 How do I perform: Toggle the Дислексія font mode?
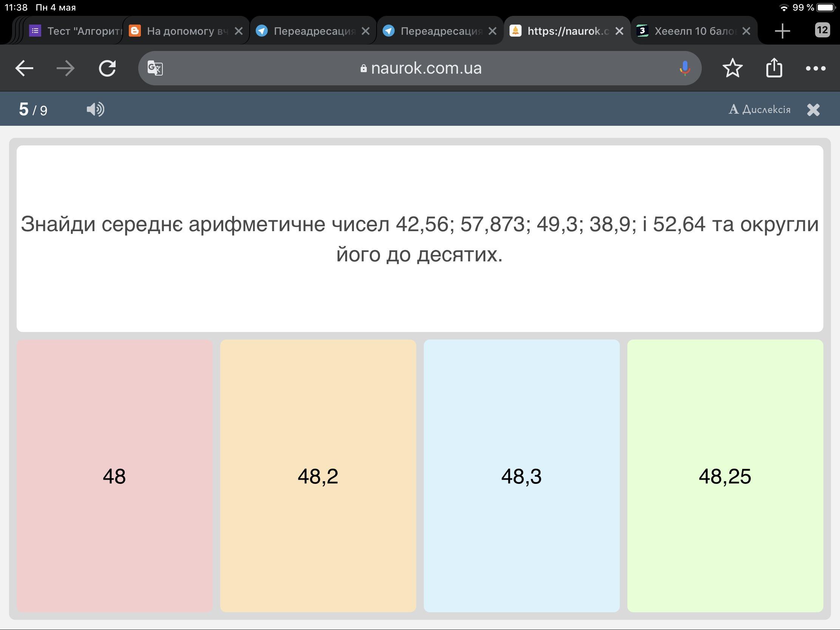[x=760, y=110]
